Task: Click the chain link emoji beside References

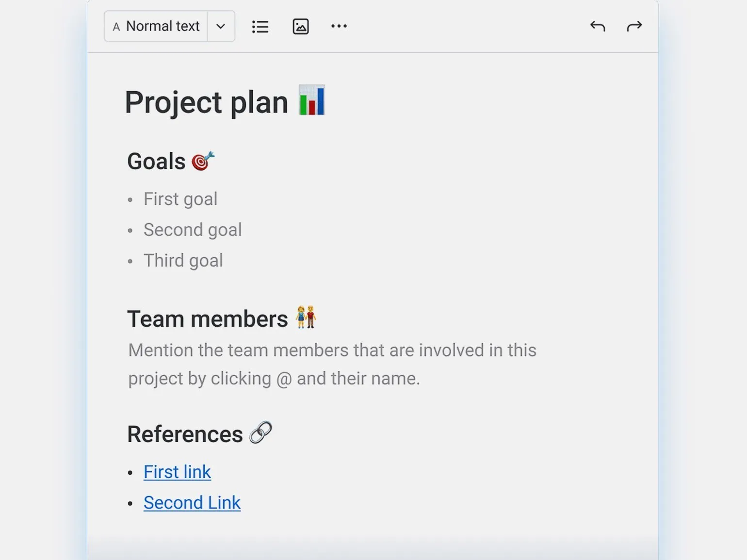Action: click(x=260, y=432)
